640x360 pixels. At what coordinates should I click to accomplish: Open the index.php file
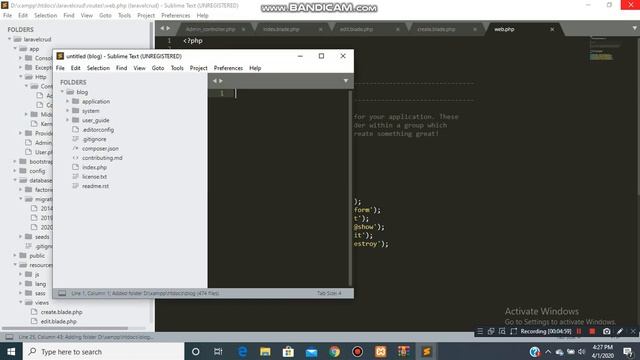point(94,167)
